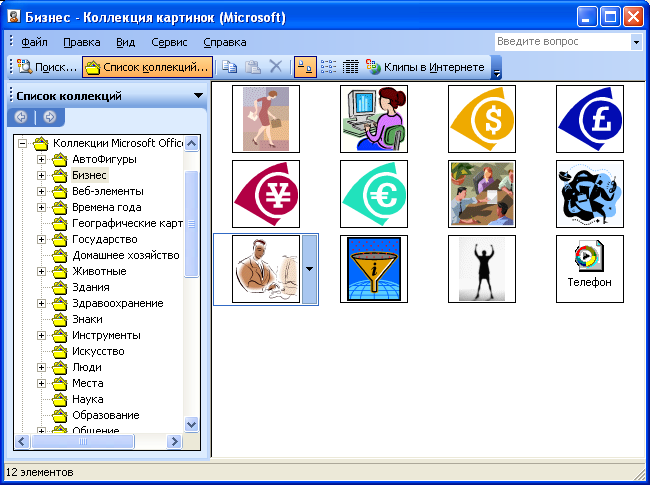Open Клипы в Интернете

tap(425, 67)
